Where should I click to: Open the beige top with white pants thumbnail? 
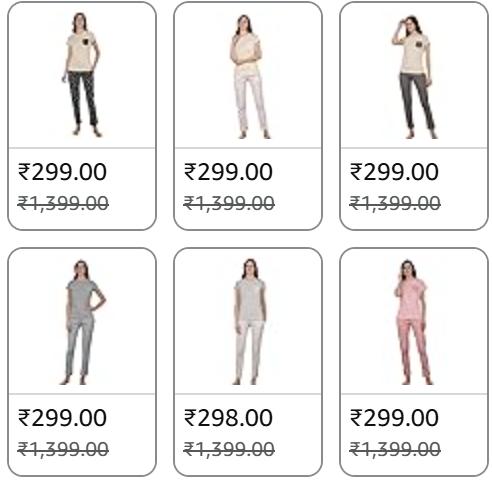tap(248, 76)
